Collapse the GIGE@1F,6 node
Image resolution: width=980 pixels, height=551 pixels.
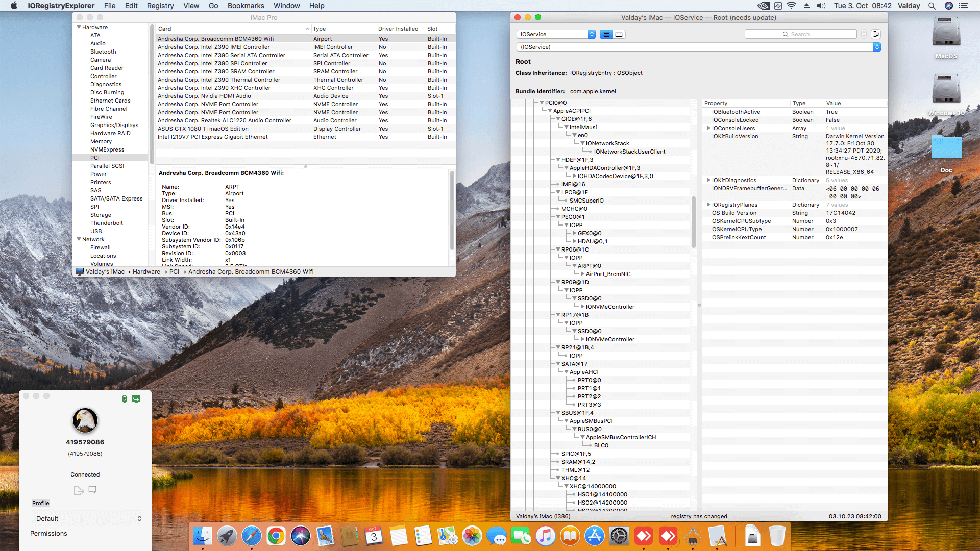pos(558,119)
